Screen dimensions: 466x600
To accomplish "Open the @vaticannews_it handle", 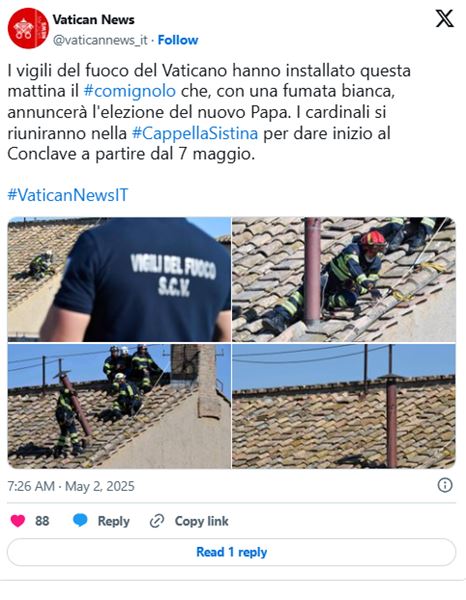I will [100, 40].
